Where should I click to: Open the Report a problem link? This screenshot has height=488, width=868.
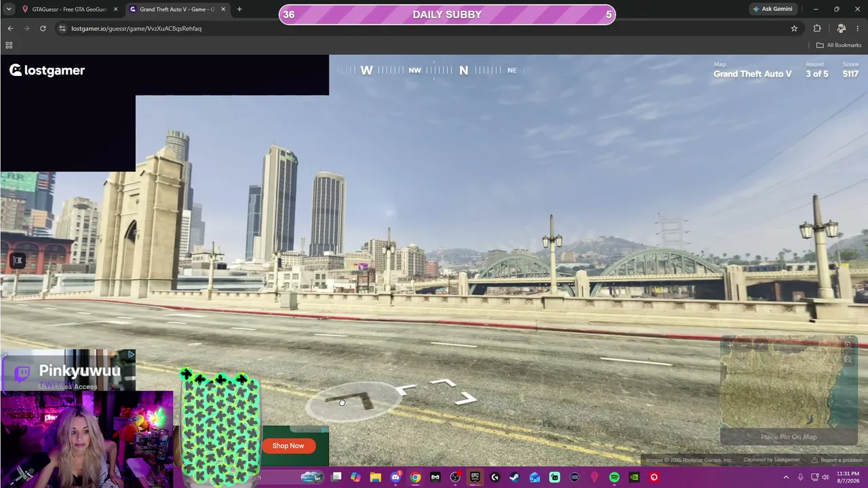point(837,460)
